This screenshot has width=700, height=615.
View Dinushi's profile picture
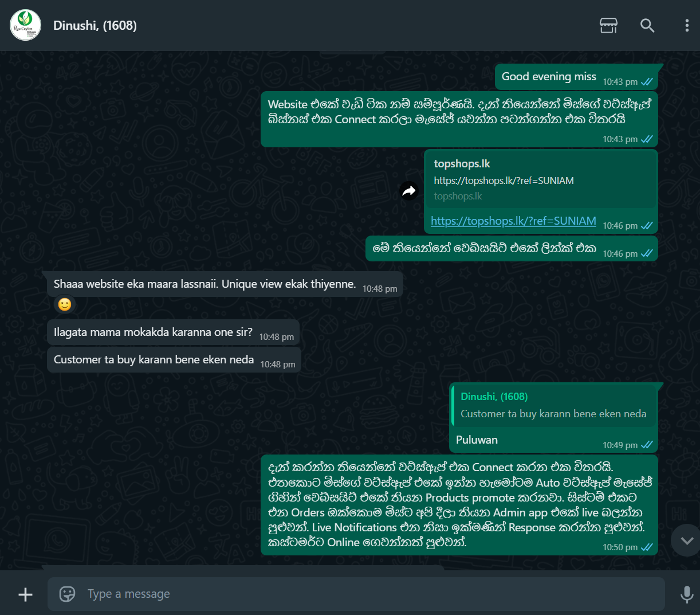click(26, 25)
